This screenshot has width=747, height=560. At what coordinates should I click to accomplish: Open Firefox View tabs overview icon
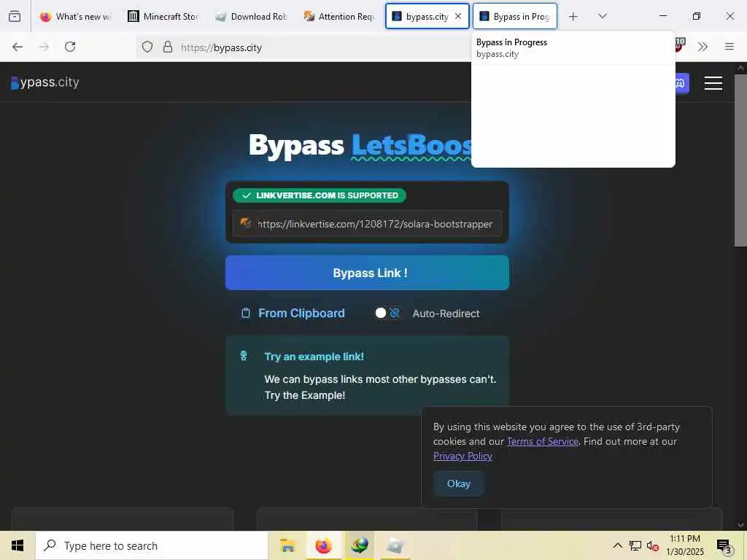click(15, 16)
